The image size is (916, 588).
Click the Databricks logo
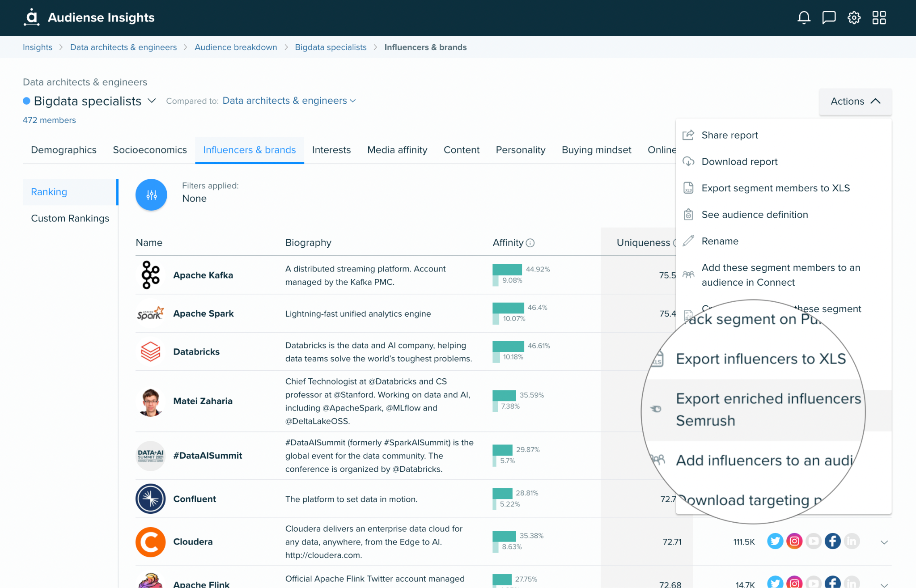tap(151, 351)
